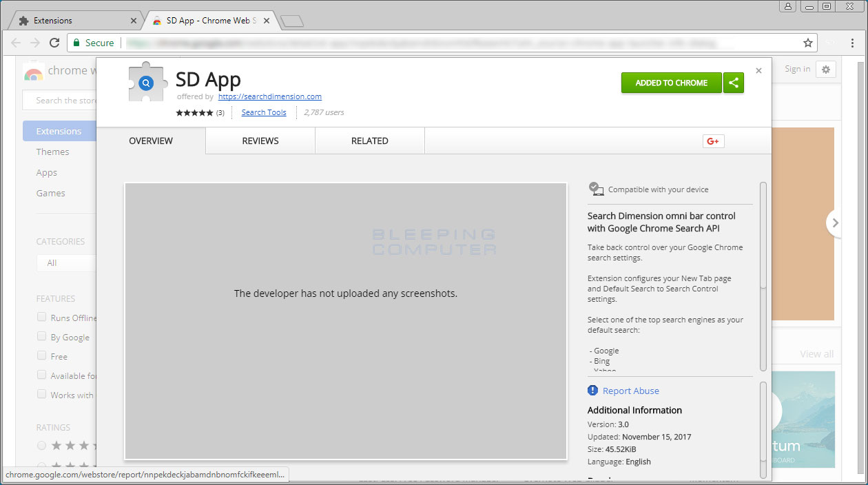
Task: Open the Chrome three-dot menu
Action: [853, 43]
